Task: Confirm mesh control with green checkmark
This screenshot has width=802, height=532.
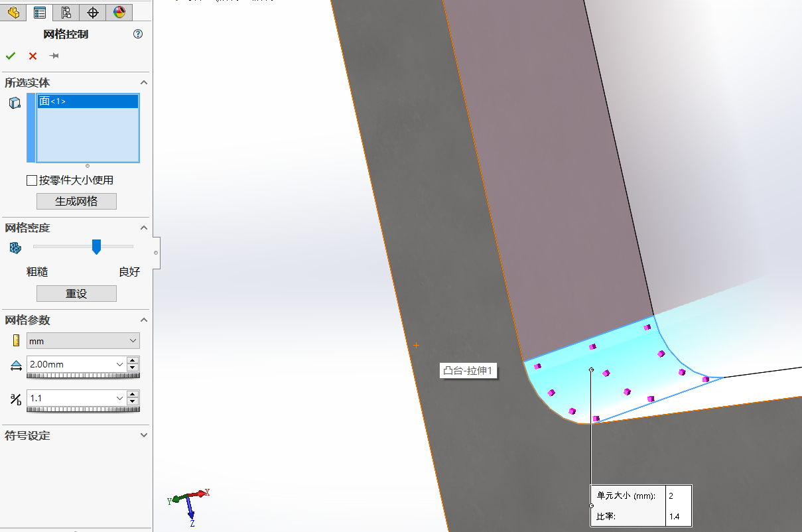Action: point(11,56)
